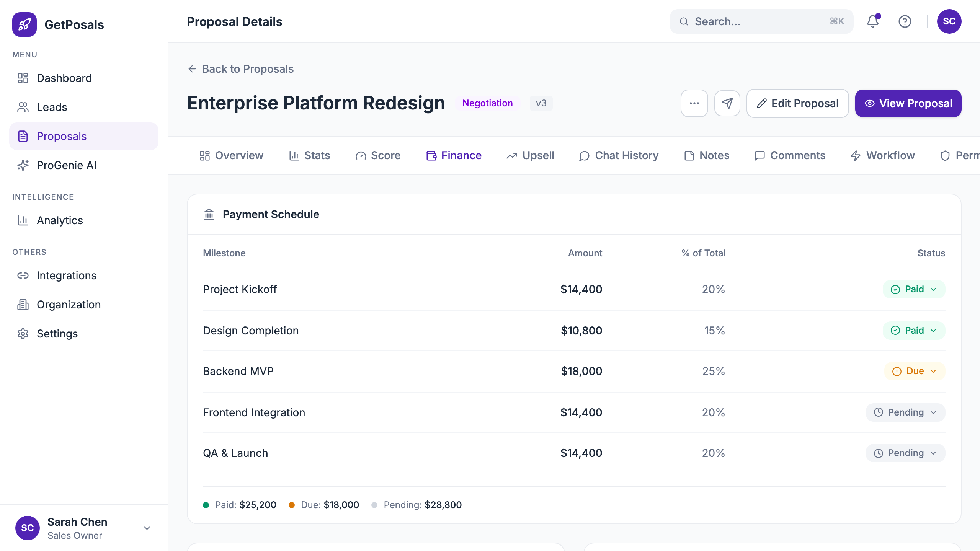Click the $10,800 amount cell
The height and width of the screenshot is (551, 980).
[x=581, y=331]
